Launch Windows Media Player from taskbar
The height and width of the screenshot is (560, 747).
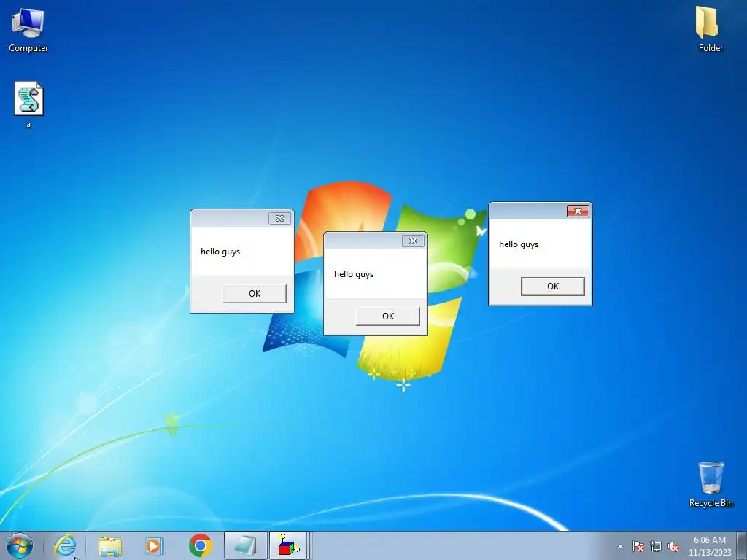tap(154, 545)
